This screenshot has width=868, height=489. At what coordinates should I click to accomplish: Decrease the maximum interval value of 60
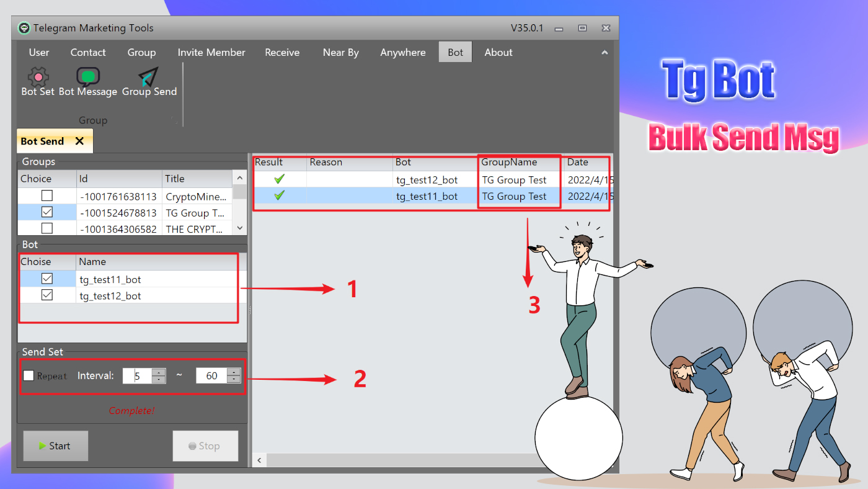(x=234, y=379)
